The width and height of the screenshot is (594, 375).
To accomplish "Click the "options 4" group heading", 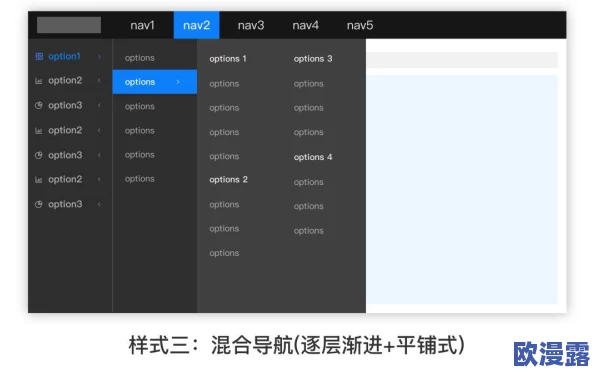I will pyautogui.click(x=313, y=157).
